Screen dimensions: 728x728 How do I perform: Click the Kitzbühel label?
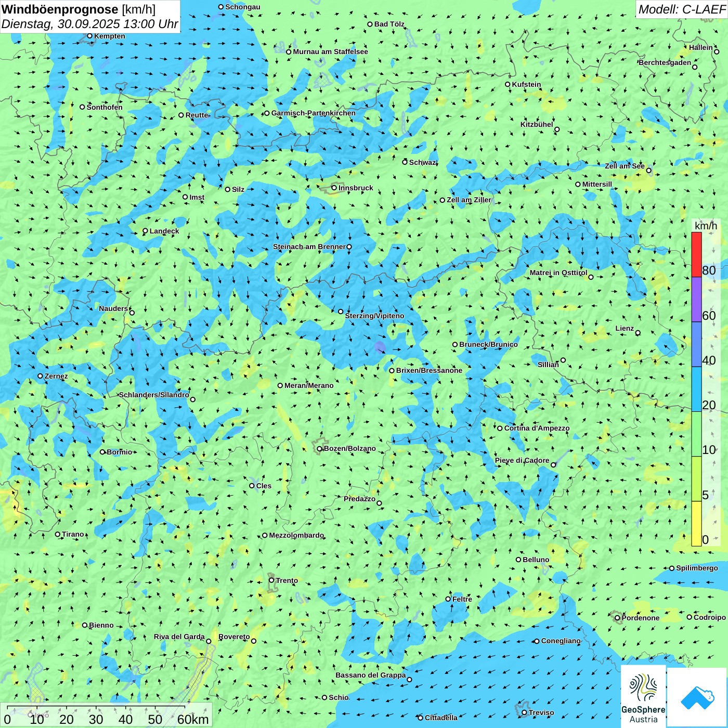pyautogui.click(x=537, y=124)
